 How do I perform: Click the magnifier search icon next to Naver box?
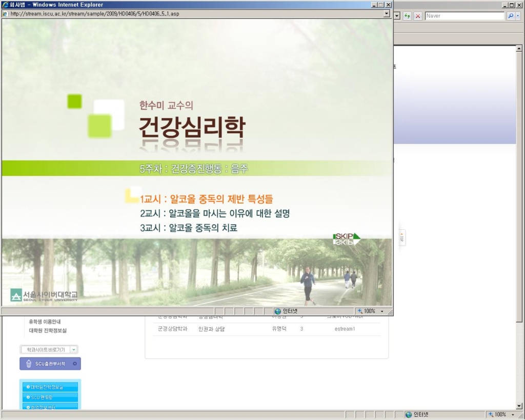pos(510,16)
